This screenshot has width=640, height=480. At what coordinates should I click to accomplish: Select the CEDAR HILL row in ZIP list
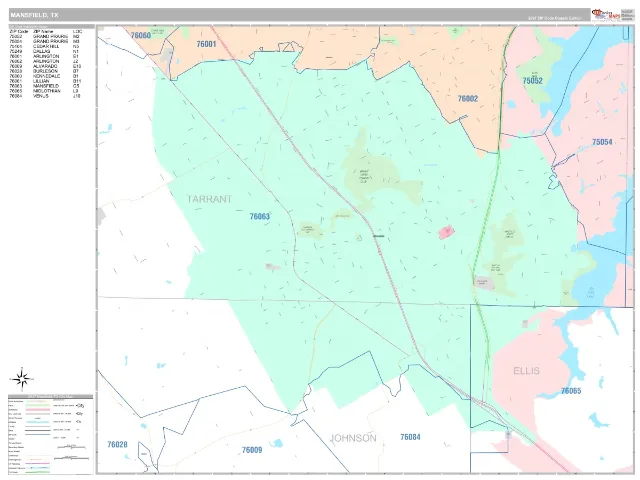[x=45, y=47]
